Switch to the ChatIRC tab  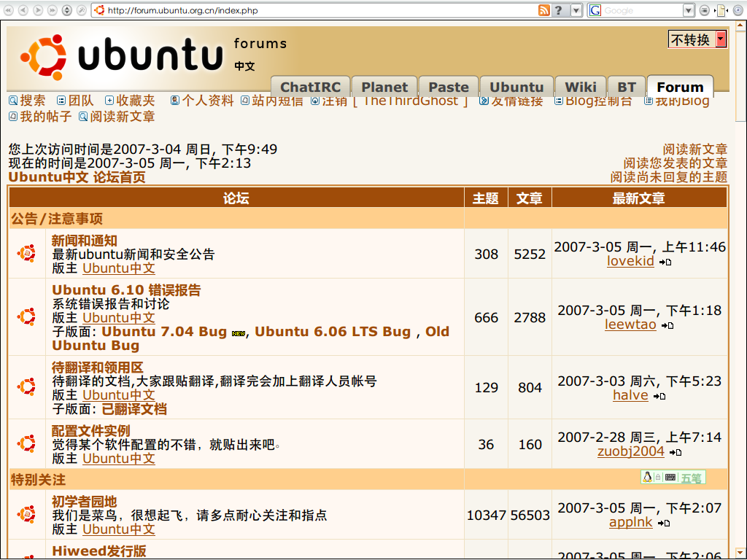point(310,87)
